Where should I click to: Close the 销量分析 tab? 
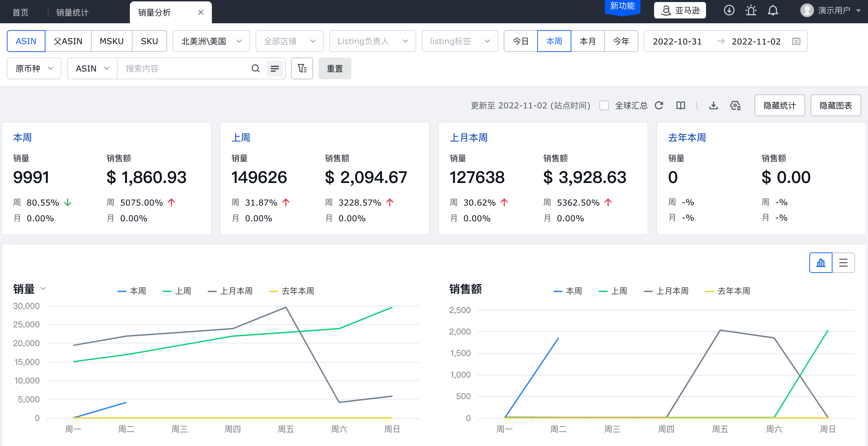[201, 13]
